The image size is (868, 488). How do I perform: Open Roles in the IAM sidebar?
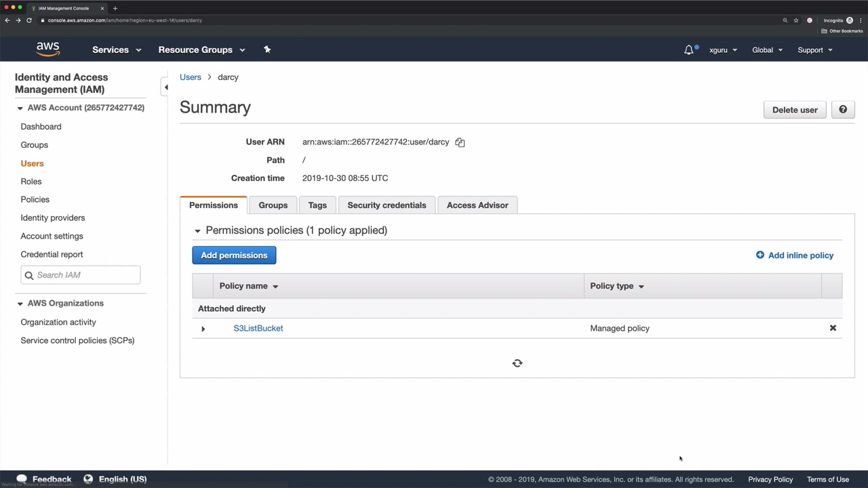coord(31,182)
